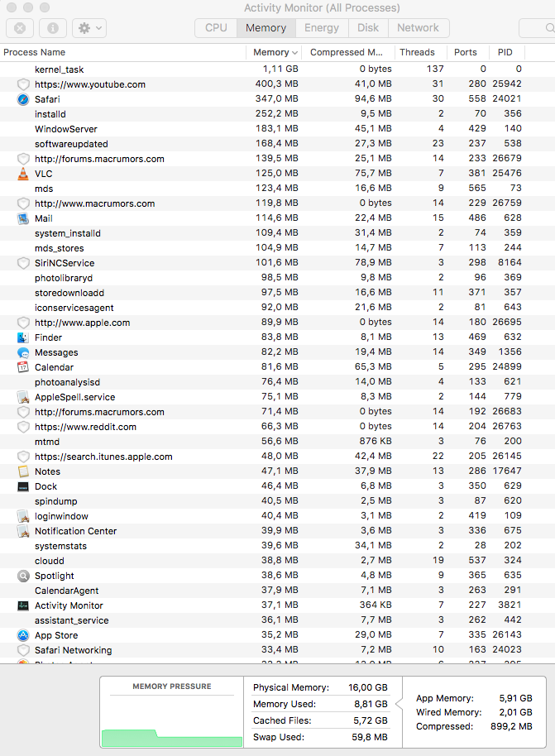
Task: Select the Spotlight magnifier icon
Action: (23, 576)
